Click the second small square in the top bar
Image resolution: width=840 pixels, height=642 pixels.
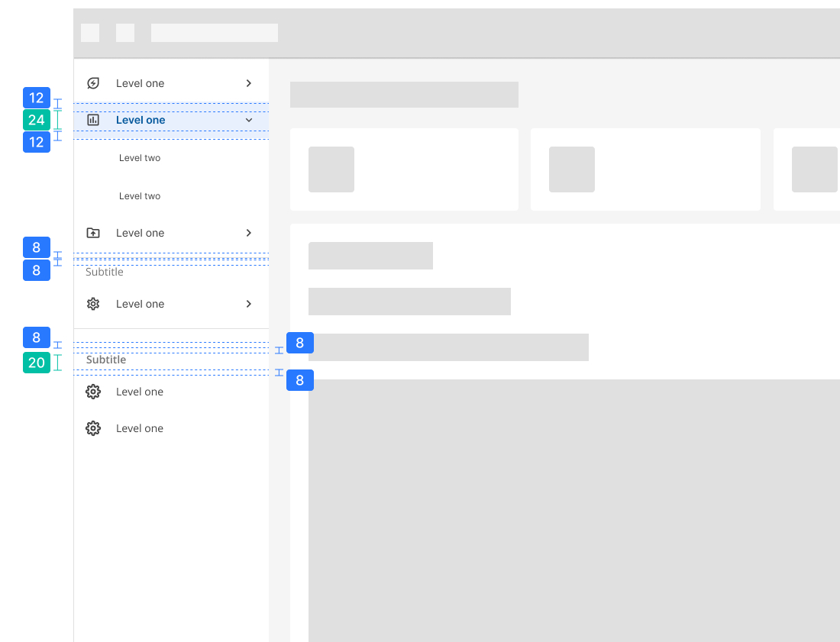125,33
